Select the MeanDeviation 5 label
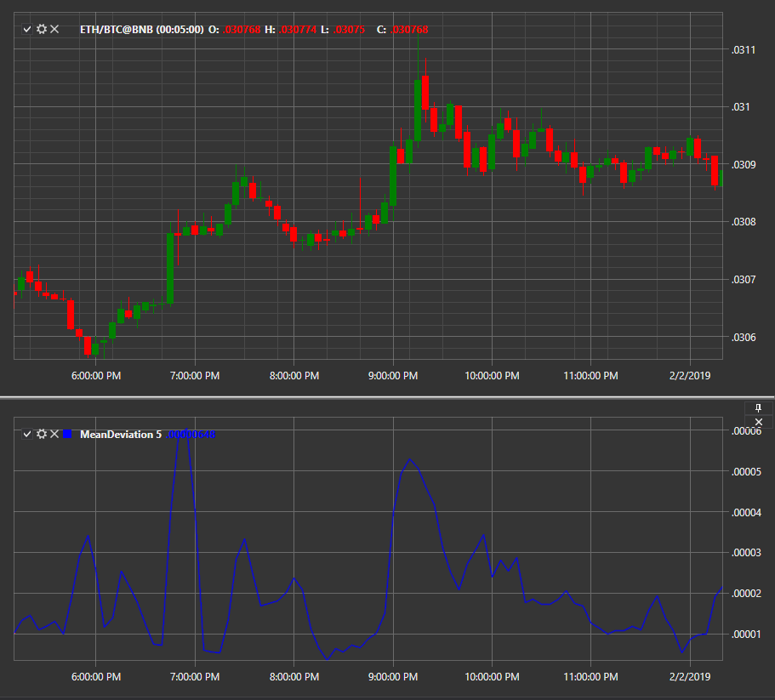 pos(121,435)
